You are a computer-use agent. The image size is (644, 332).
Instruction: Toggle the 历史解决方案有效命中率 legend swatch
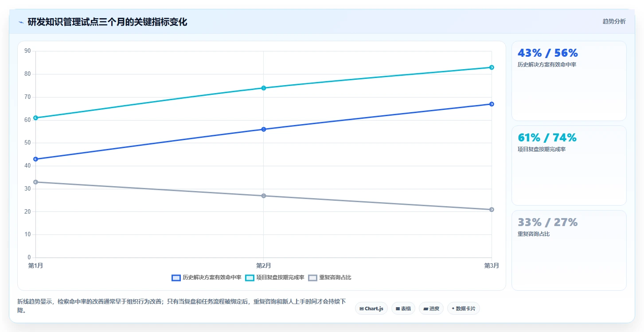point(176,277)
